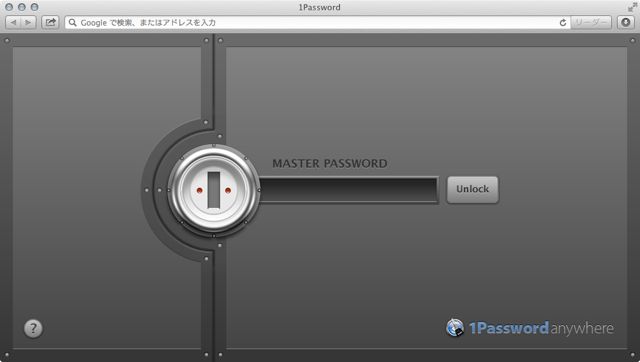The image size is (640, 362).
Task: Close the Safari window
Action: pos(9,7)
